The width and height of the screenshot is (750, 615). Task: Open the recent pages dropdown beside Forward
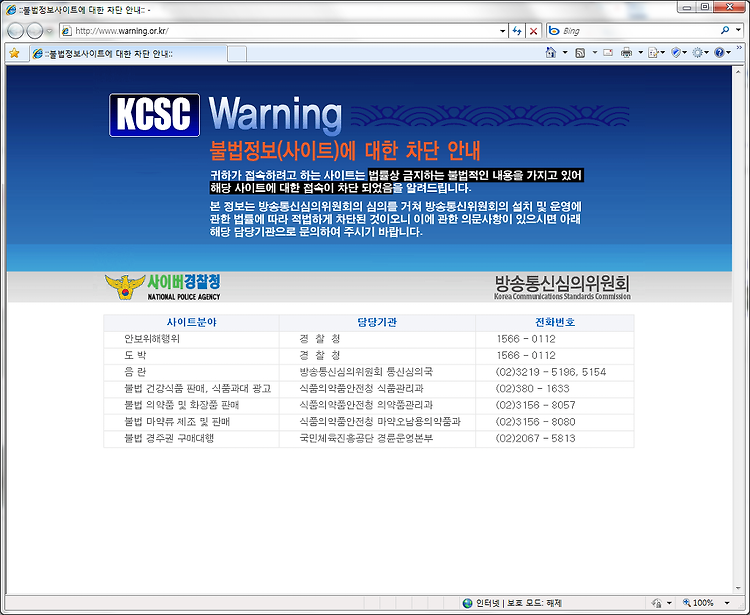[49, 31]
